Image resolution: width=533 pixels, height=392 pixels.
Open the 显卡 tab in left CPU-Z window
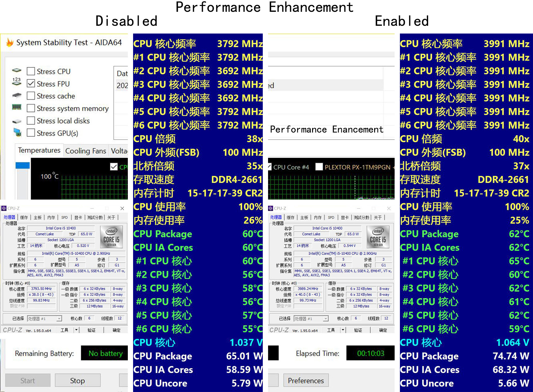[x=78, y=218]
